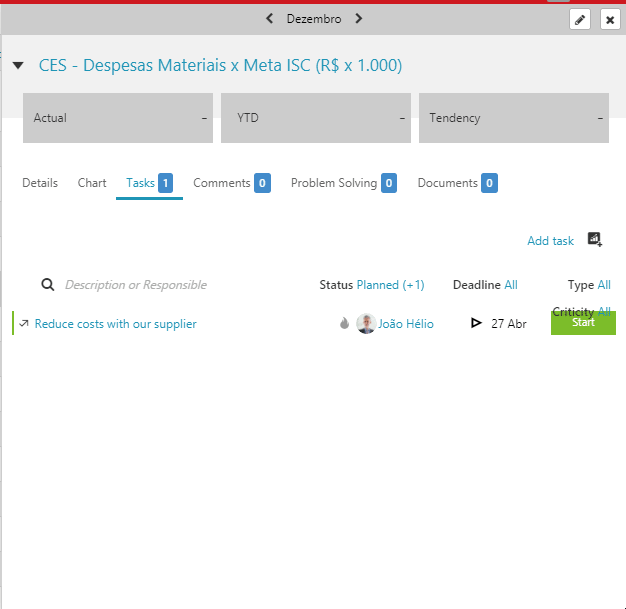Click the search magnifier icon
Viewport: 626px width, 609px height.
[x=48, y=285]
